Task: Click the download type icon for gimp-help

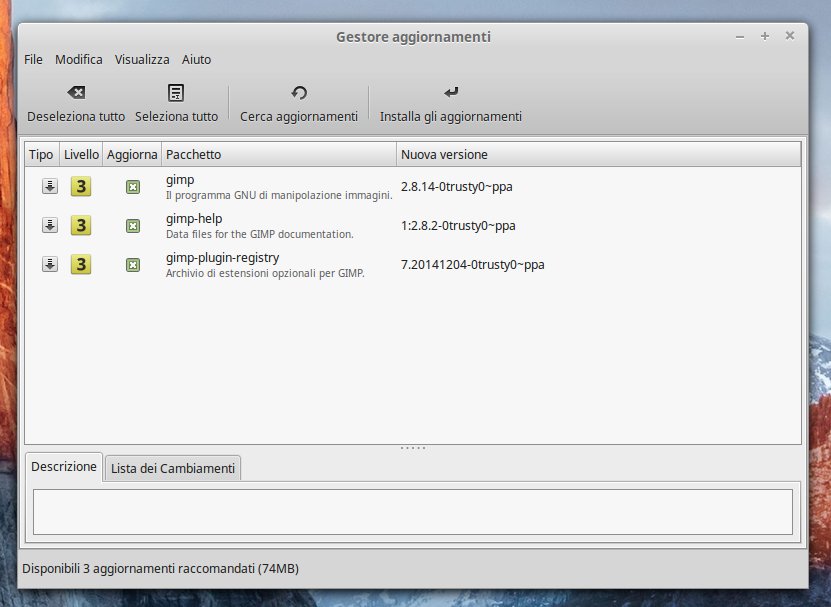Action: coord(50,225)
